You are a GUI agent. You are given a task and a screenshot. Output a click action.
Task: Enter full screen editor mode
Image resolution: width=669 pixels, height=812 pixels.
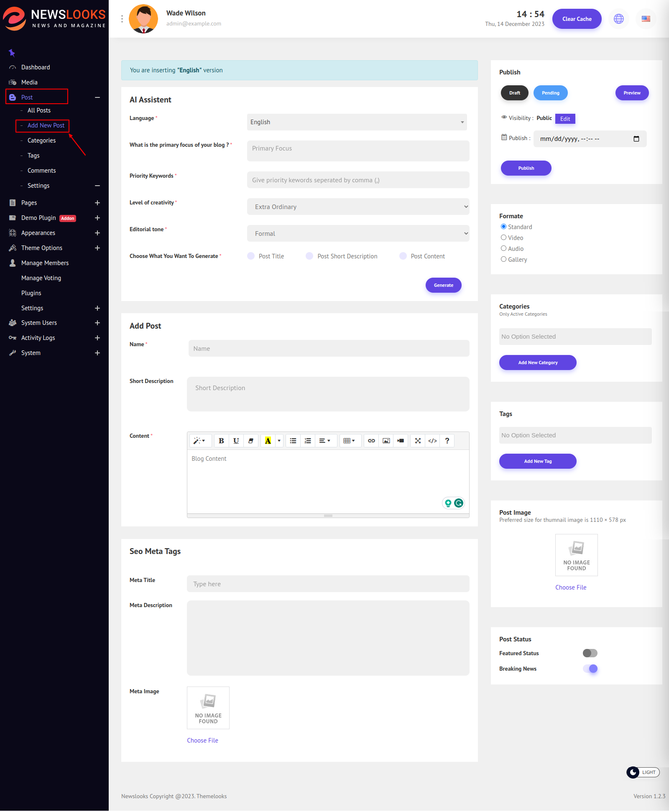[x=418, y=441]
